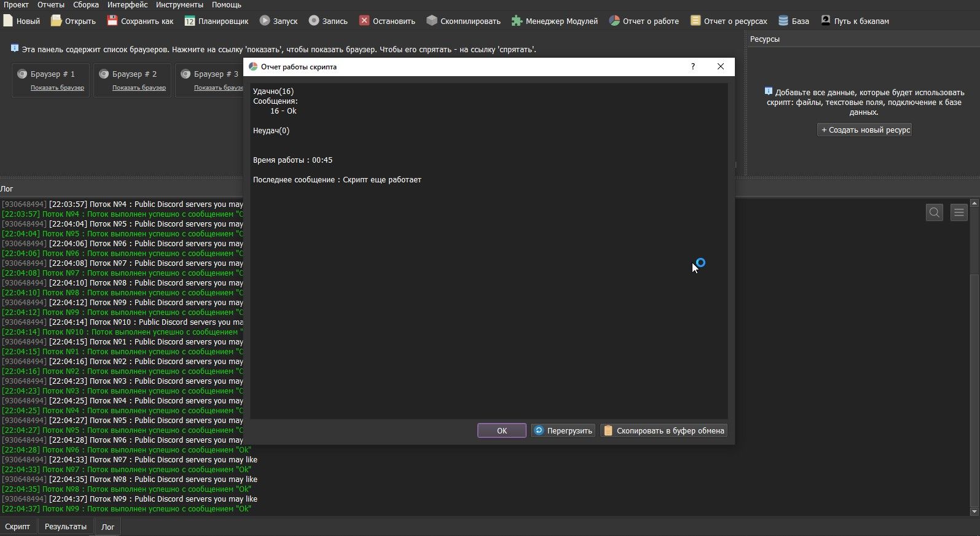Image resolution: width=980 pixels, height=536 pixels.
Task: Open the Инструменты menu
Action: (179, 5)
